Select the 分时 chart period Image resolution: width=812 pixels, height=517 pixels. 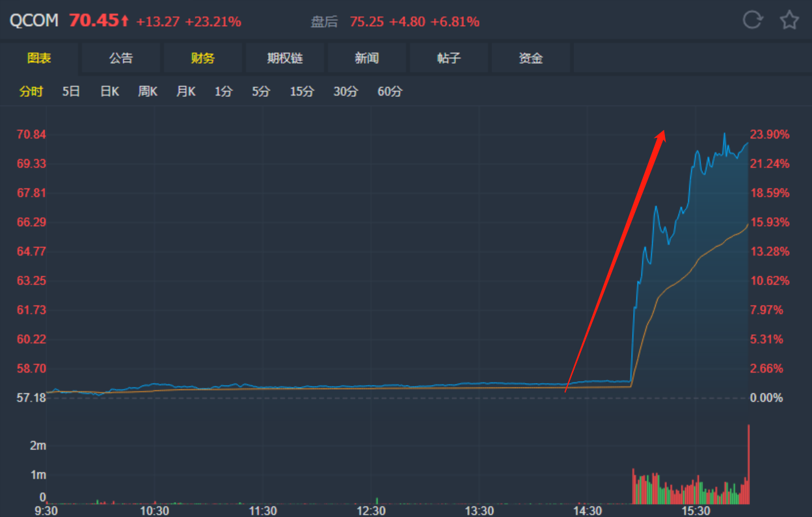[x=31, y=92]
